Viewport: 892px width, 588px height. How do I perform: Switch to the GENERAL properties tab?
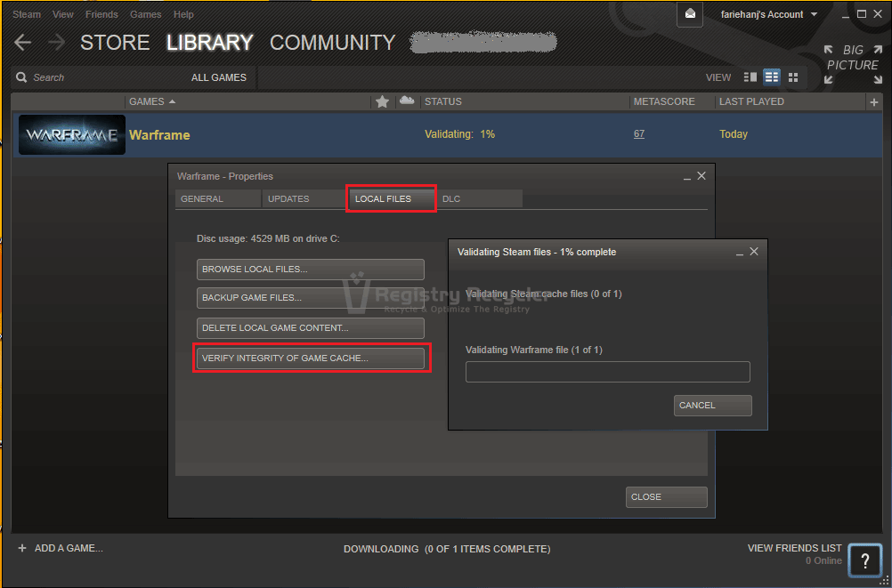(217, 199)
